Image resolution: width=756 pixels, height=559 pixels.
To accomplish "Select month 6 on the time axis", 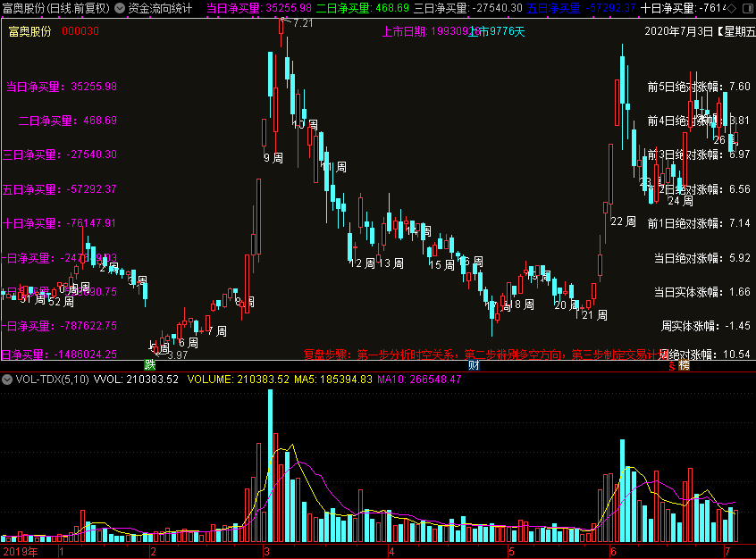I will coord(613,552).
